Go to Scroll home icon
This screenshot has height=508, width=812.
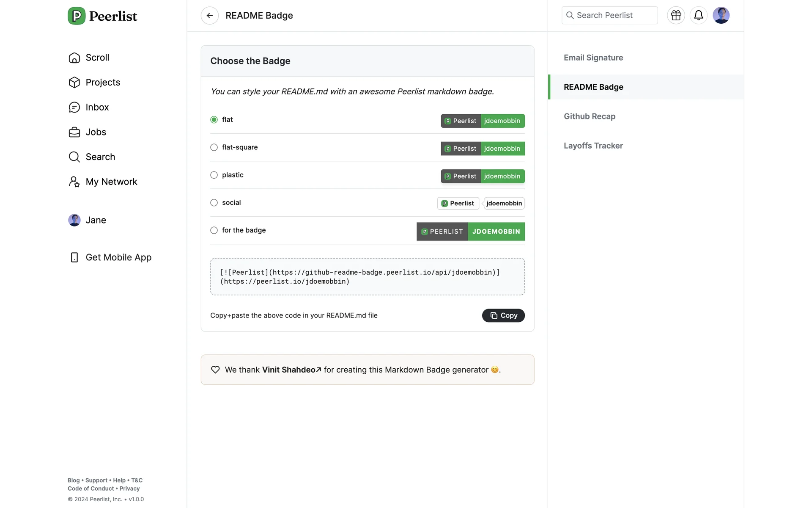74,58
